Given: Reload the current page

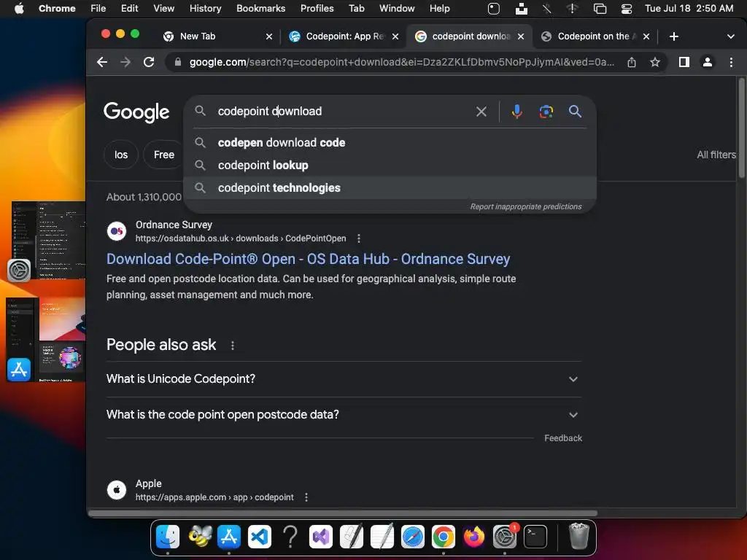Looking at the screenshot, I should point(149,62).
